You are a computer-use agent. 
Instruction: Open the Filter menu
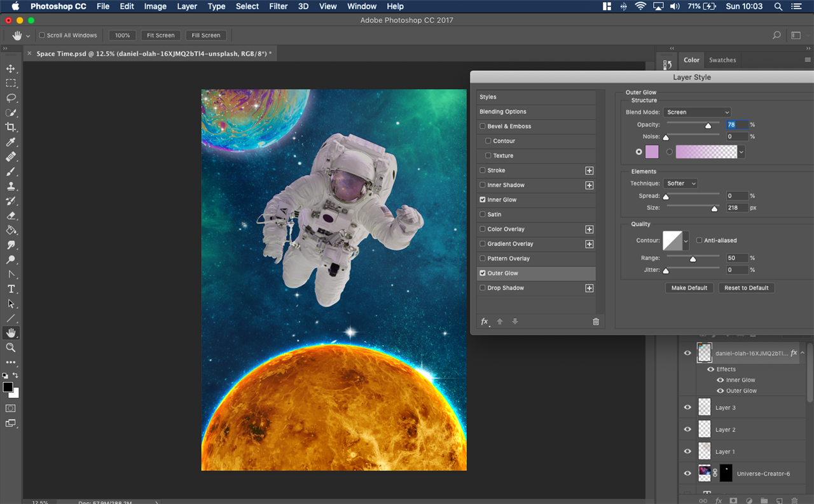(279, 6)
